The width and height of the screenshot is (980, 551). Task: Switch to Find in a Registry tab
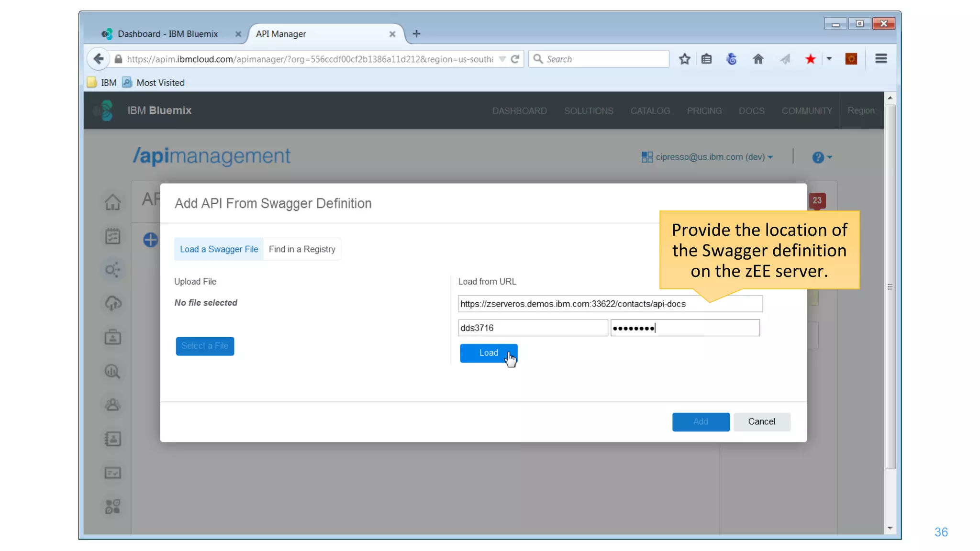pos(302,249)
